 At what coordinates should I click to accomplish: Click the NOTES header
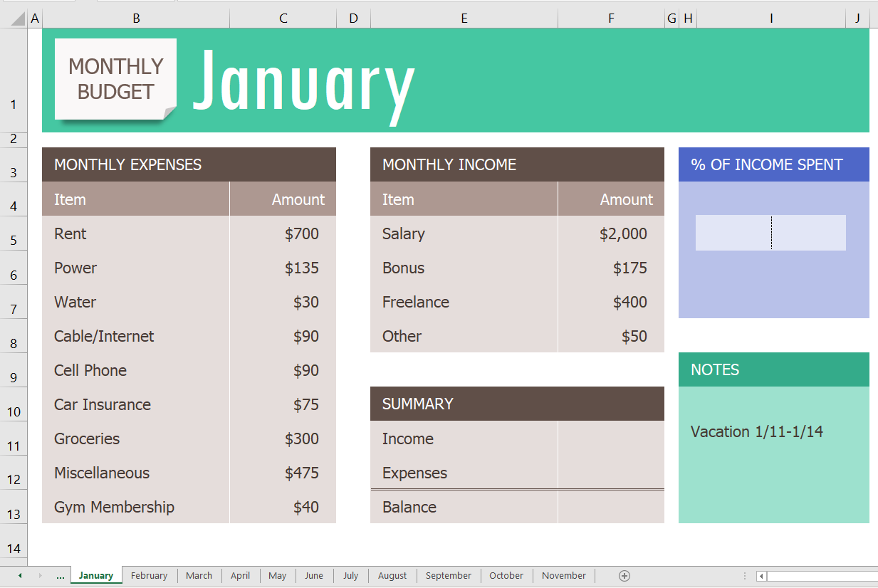tap(774, 369)
